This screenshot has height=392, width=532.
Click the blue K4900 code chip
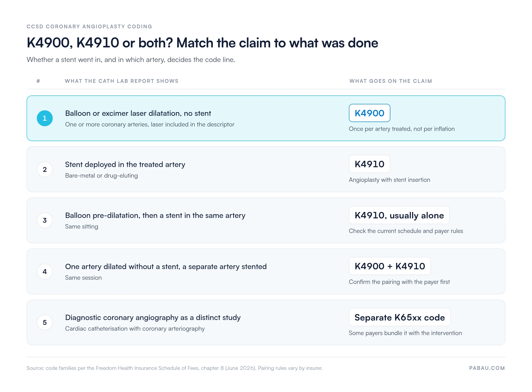coord(369,113)
